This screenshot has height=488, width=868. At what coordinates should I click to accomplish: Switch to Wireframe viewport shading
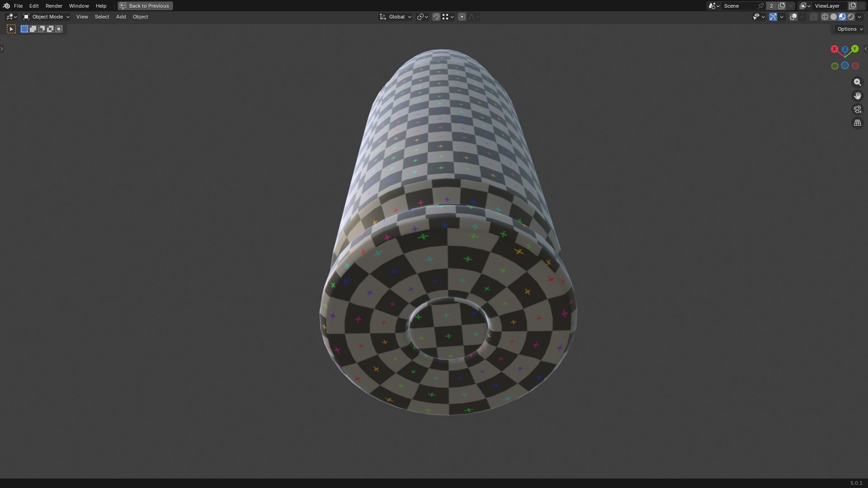825,17
